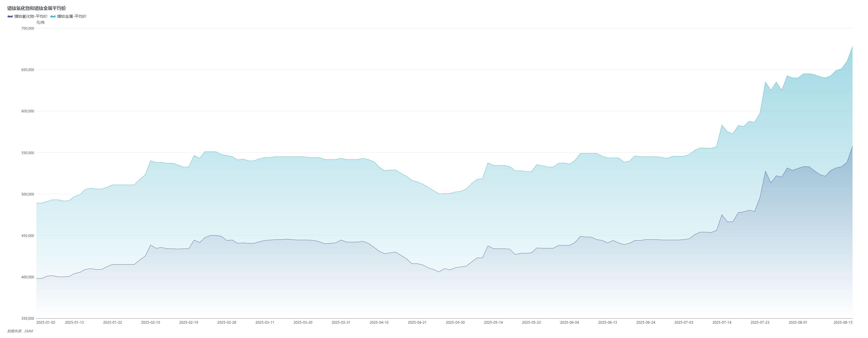Click the 500,000 y-axis label

coord(27,194)
